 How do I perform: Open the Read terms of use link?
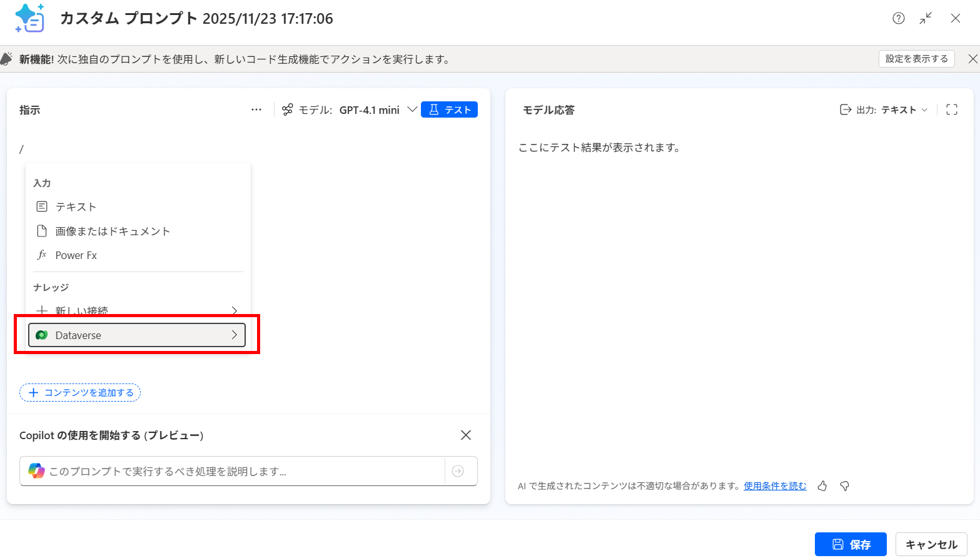tap(775, 486)
